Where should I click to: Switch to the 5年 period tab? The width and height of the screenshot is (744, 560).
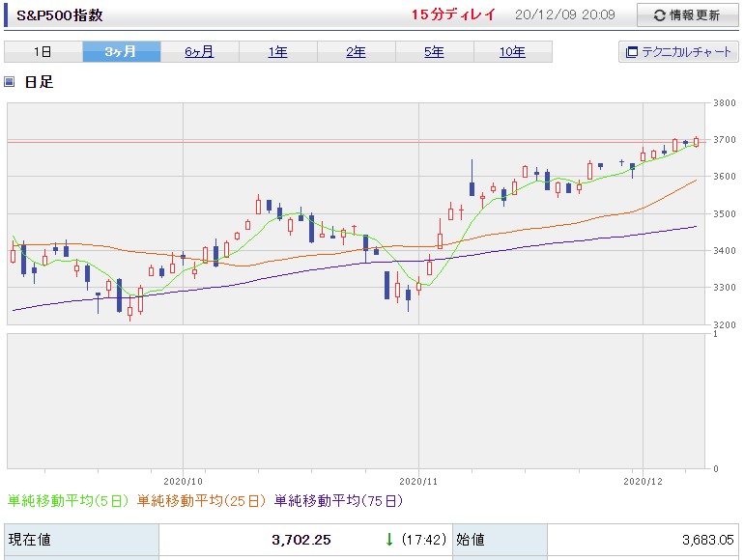pos(435,52)
